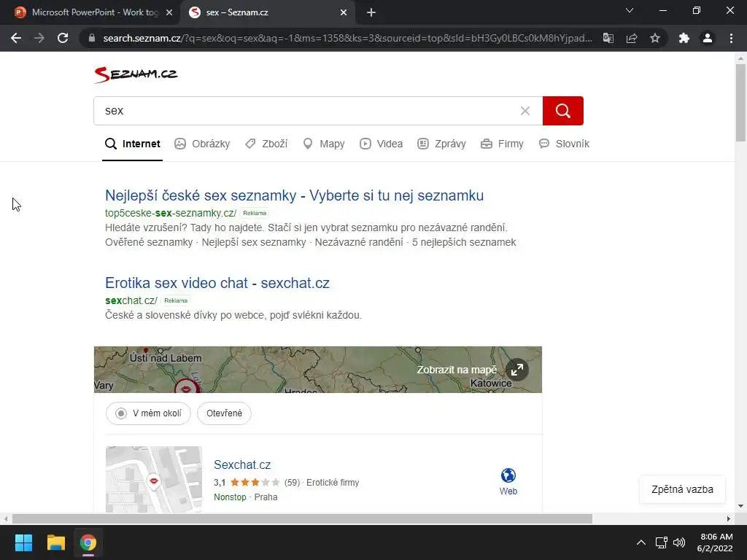Close the Microsoft PowerPoint tab
The image size is (747, 560).
(x=169, y=13)
